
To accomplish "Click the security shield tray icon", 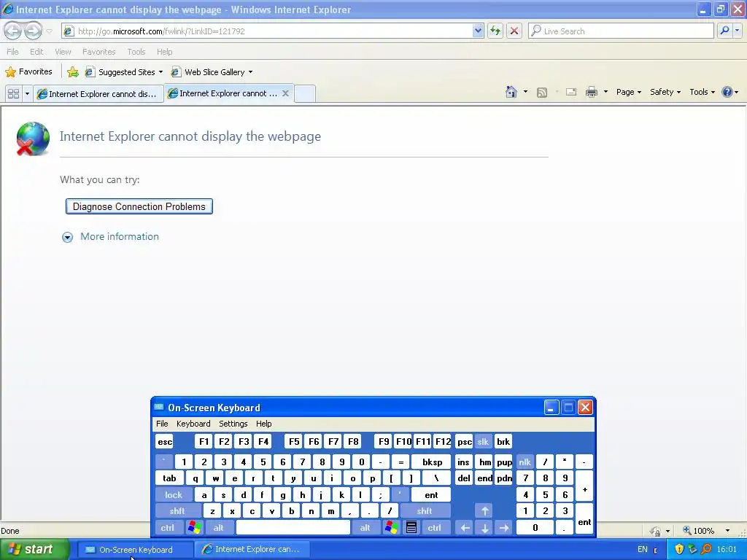I will point(679,550).
